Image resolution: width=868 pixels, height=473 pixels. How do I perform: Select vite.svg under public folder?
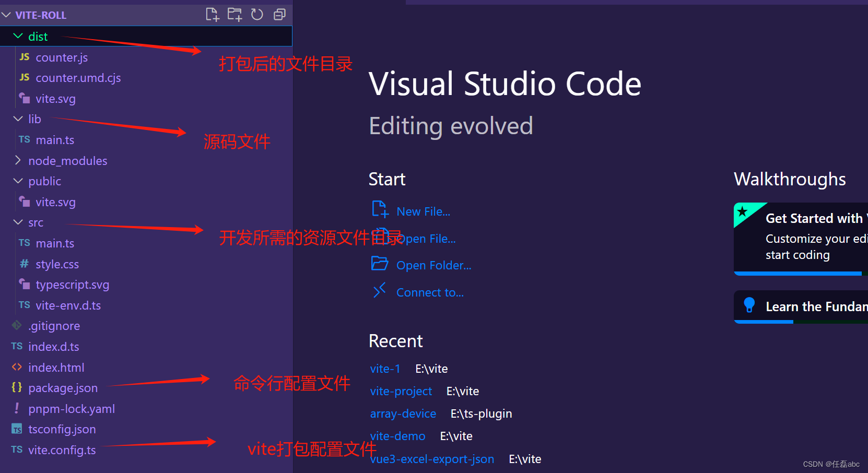[55, 202]
